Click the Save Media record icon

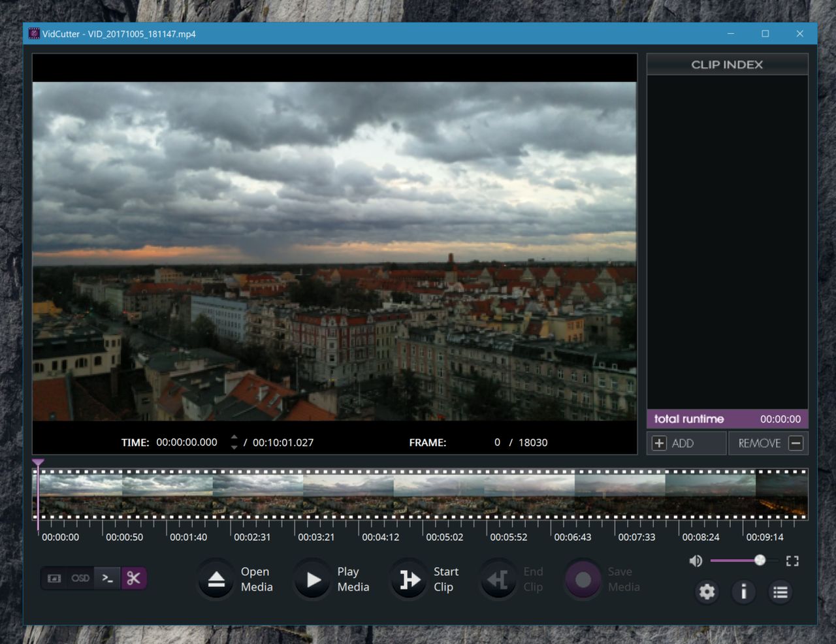point(583,579)
